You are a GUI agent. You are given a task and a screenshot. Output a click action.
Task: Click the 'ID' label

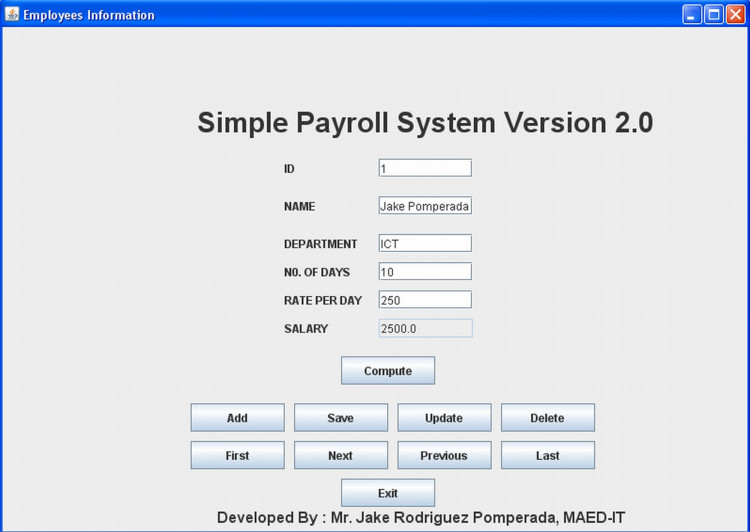click(289, 169)
